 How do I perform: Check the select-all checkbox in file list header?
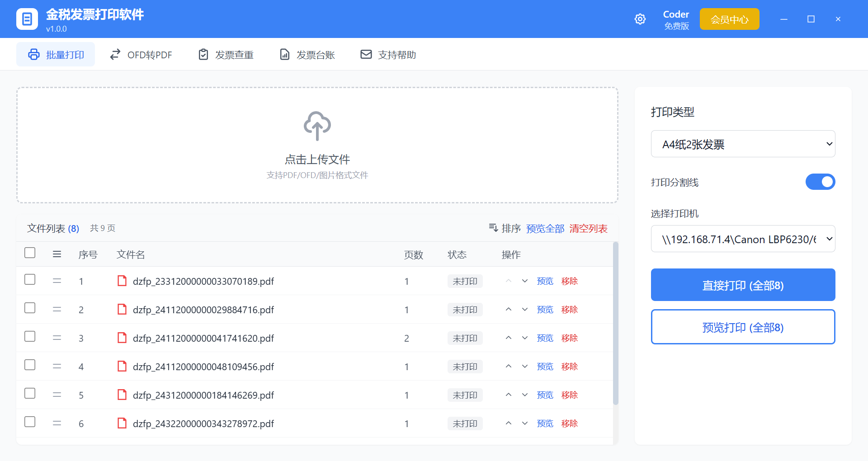[29, 253]
